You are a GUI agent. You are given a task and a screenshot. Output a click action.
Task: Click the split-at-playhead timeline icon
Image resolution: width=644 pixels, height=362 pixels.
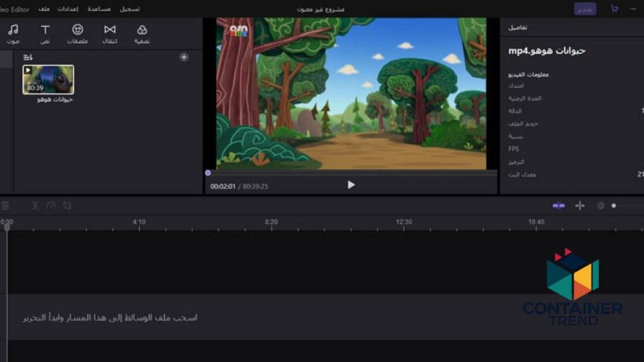pyautogui.click(x=580, y=206)
